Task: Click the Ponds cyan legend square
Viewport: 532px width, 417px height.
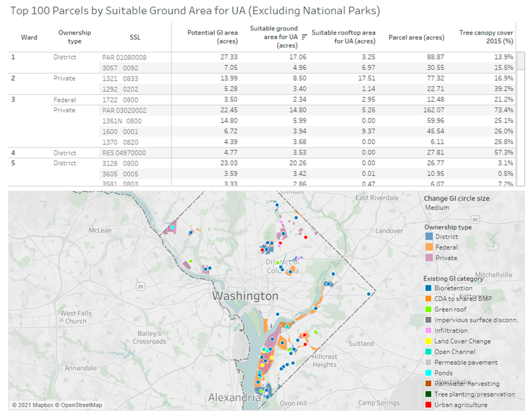Action: (428, 373)
